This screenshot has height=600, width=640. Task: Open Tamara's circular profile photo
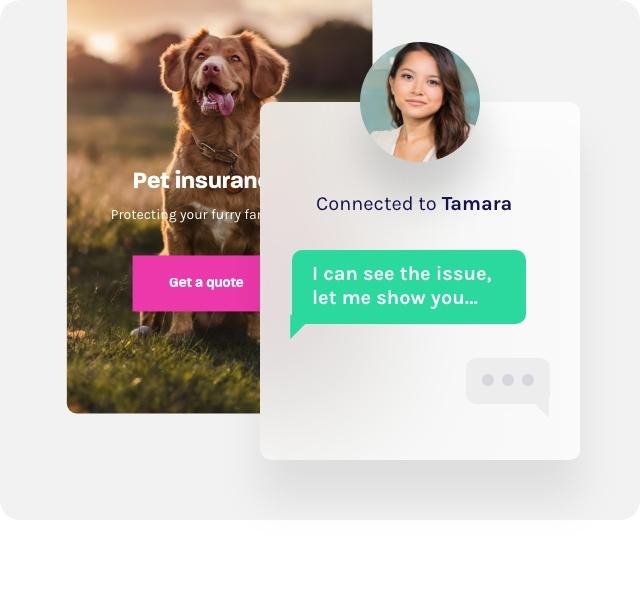tap(420, 102)
